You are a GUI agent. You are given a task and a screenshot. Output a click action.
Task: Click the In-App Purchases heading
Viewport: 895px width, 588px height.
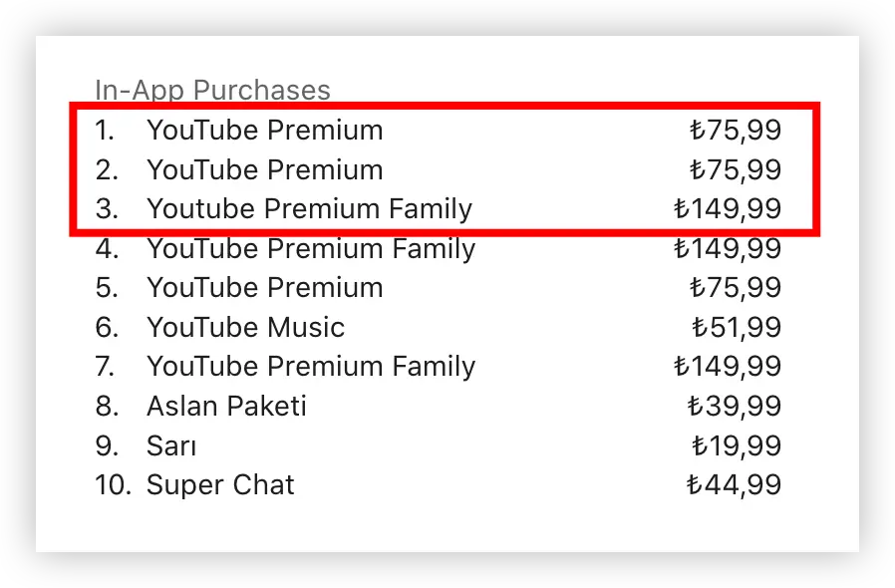[x=212, y=91]
